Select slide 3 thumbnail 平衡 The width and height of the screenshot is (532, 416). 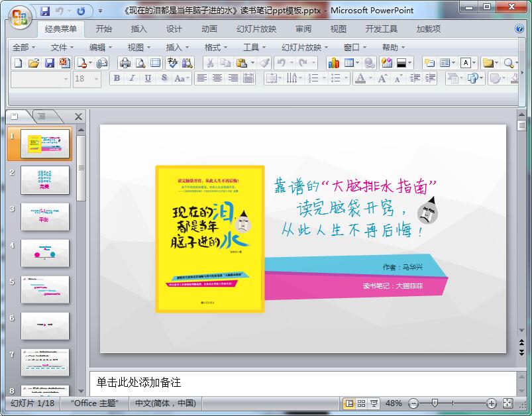(x=45, y=217)
